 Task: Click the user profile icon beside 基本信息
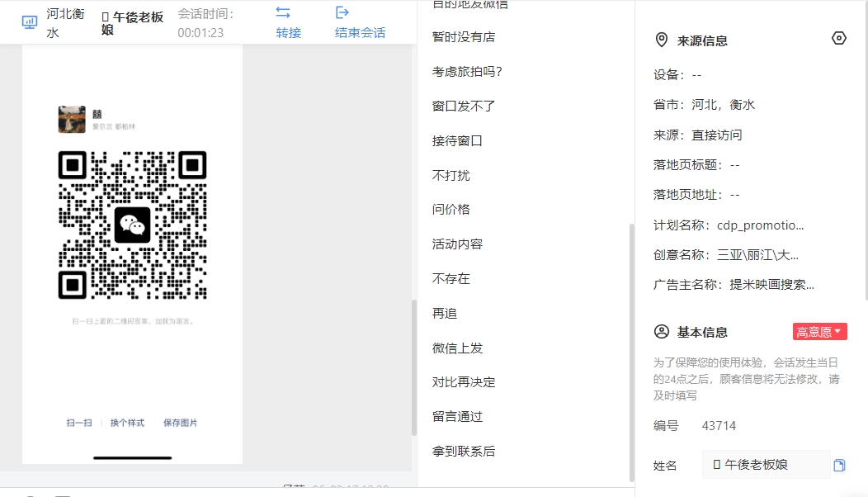point(662,331)
